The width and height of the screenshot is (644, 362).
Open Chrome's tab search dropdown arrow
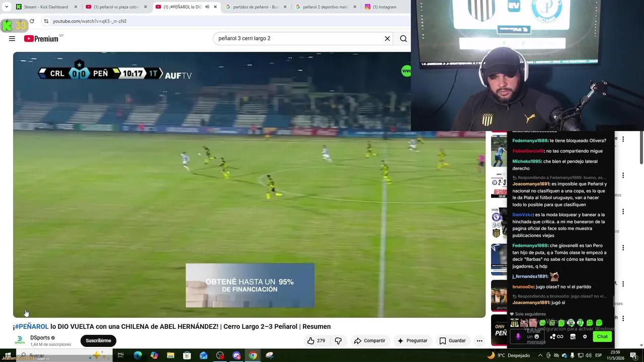point(7,7)
